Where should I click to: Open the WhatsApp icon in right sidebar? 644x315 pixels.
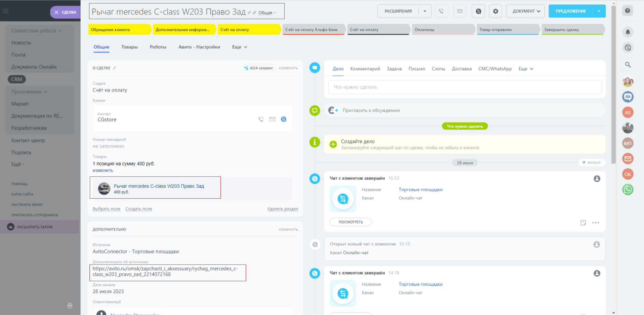[x=628, y=189]
